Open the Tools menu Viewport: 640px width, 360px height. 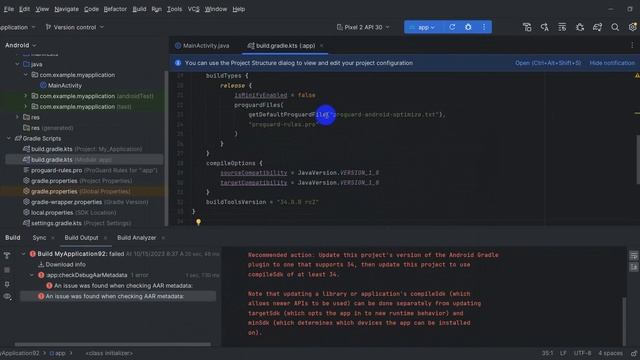tap(174, 9)
